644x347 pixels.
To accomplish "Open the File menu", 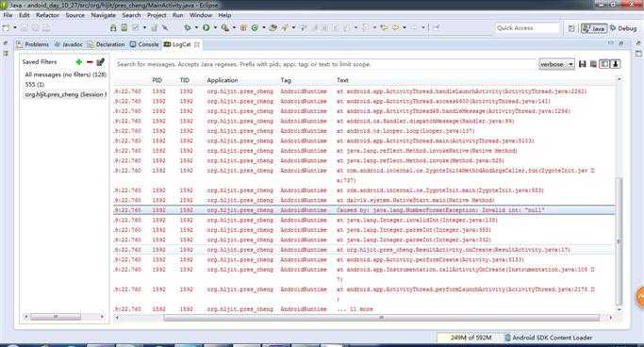I will click(8, 15).
